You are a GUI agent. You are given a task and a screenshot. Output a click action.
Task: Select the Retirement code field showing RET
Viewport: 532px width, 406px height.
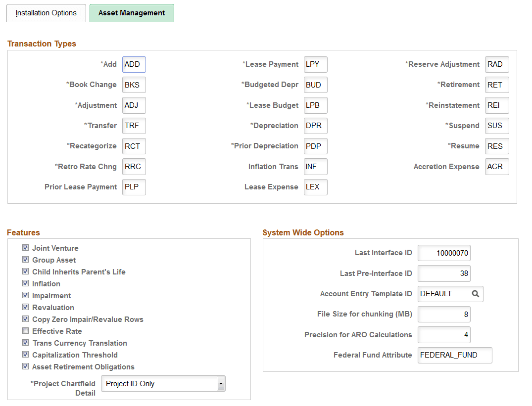pyautogui.click(x=496, y=85)
